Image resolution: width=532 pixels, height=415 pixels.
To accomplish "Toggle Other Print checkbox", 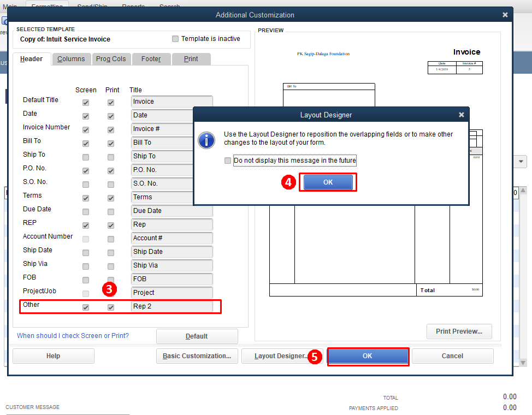I will [x=111, y=307].
